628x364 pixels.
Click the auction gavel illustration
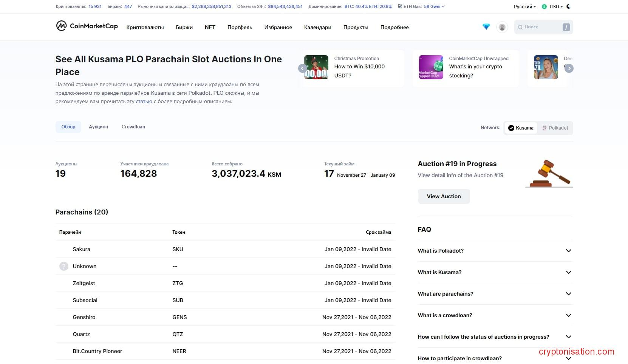click(549, 174)
